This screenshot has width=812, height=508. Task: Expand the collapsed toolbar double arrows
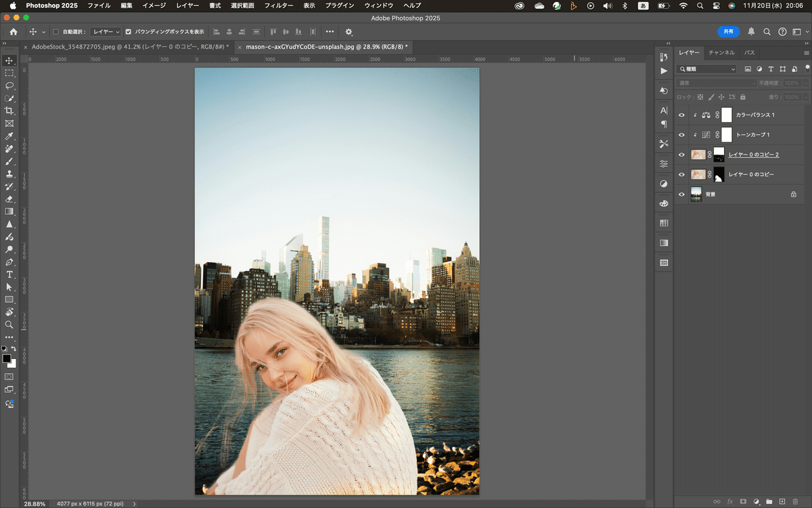click(x=5, y=43)
